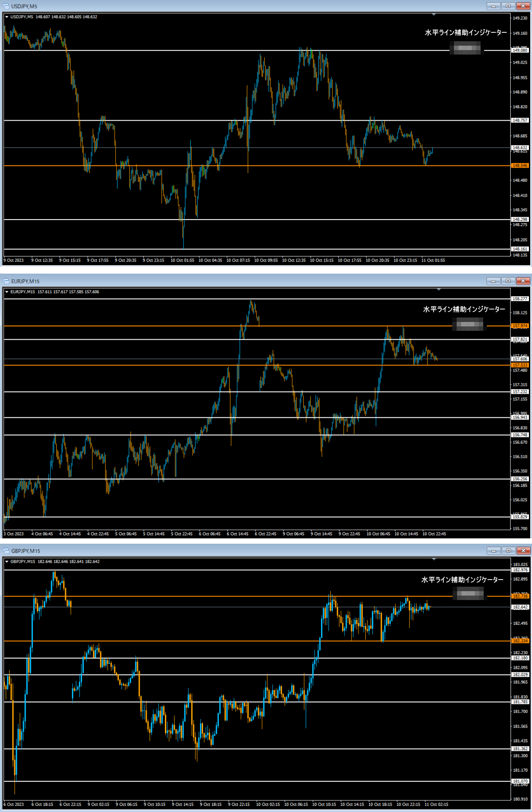Expand the triangle beside the EURJPY,M15 chart label
This screenshot has width=532, height=812.
click(x=7, y=292)
